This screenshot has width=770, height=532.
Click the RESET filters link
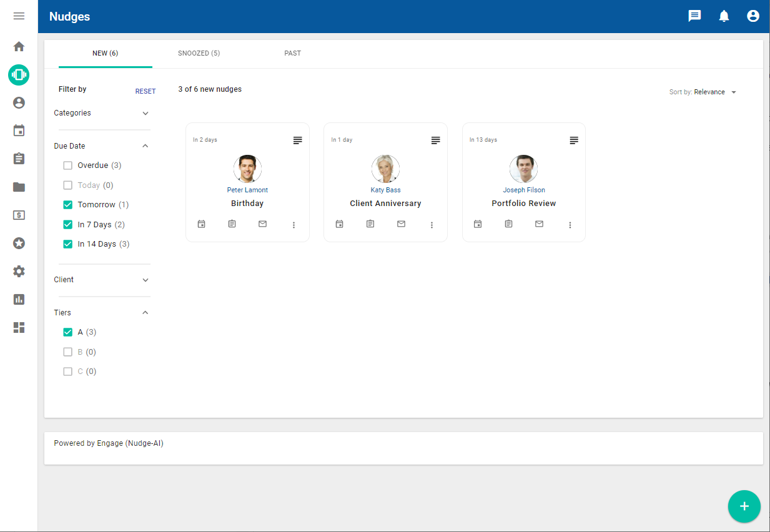coord(146,91)
